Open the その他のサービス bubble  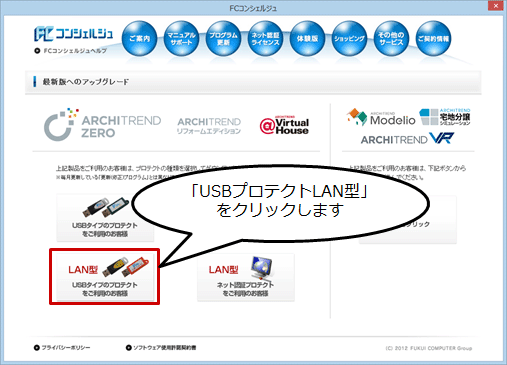(391, 38)
